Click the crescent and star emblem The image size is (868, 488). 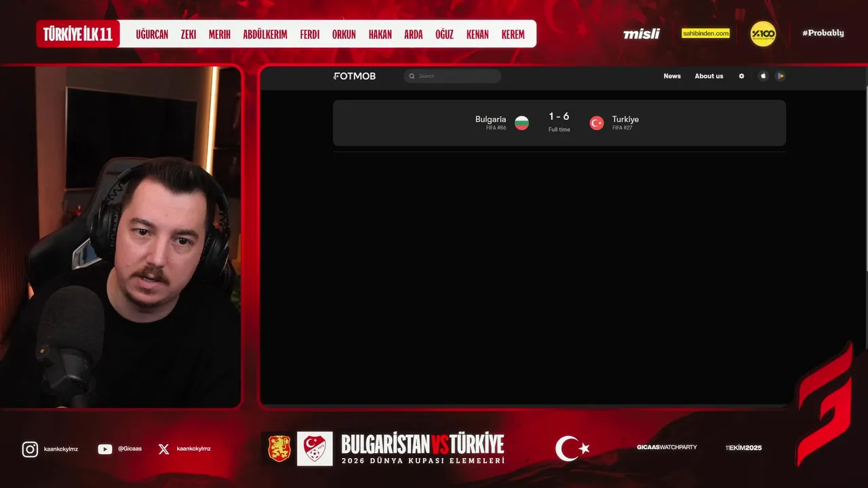[x=572, y=449]
